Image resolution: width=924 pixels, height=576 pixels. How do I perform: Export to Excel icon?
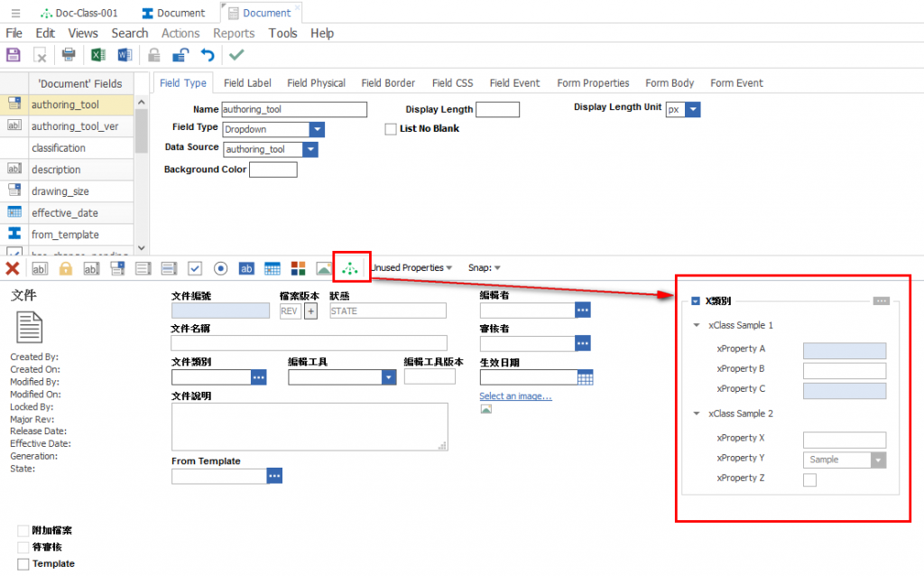point(97,55)
